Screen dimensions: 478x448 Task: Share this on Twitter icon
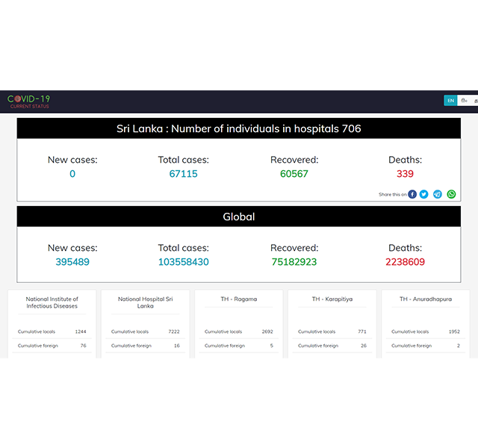click(x=423, y=194)
